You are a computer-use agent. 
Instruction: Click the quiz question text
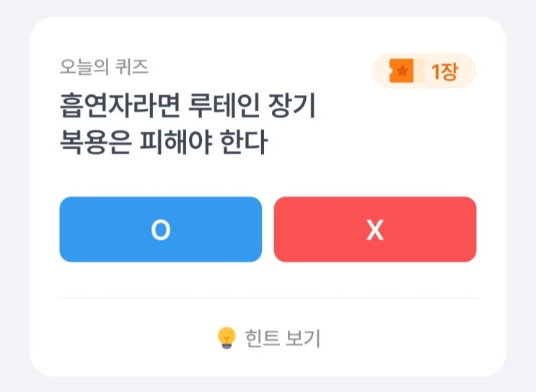[x=188, y=125]
